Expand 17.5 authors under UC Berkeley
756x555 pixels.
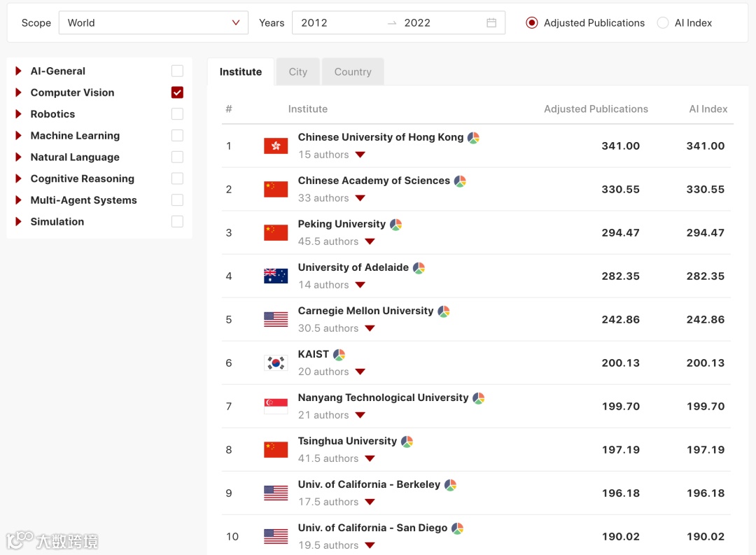370,502
